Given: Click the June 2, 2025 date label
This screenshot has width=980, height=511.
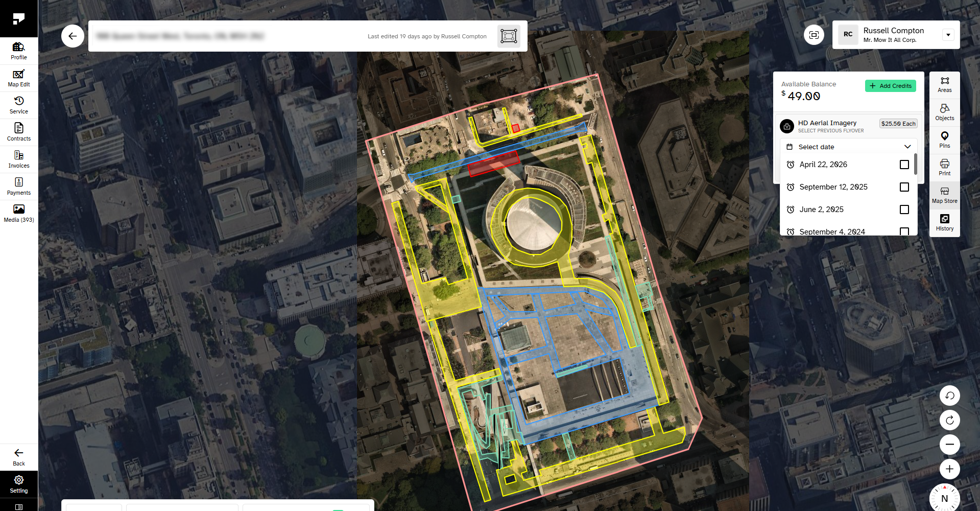Looking at the screenshot, I should click(821, 210).
